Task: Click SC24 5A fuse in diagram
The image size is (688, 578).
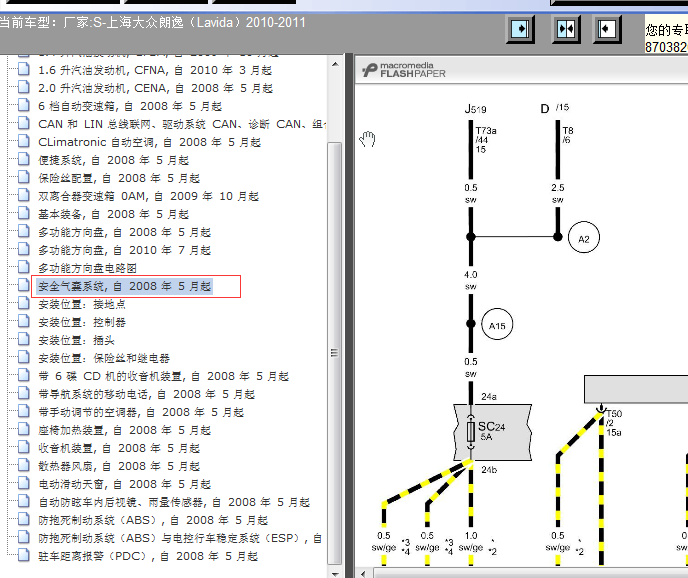Action: 492,432
